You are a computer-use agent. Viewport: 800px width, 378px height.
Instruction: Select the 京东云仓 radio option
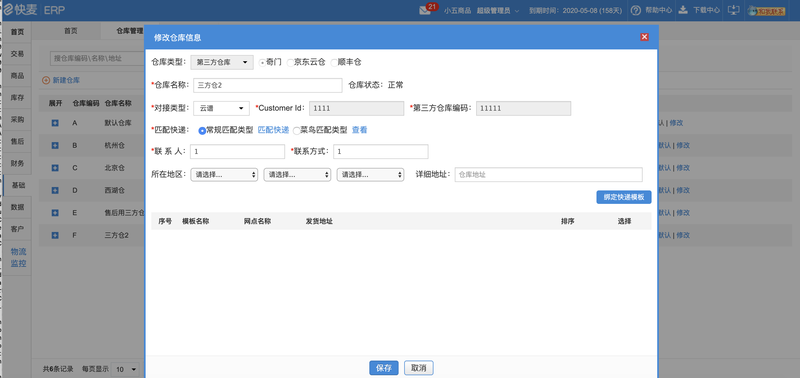[290, 62]
